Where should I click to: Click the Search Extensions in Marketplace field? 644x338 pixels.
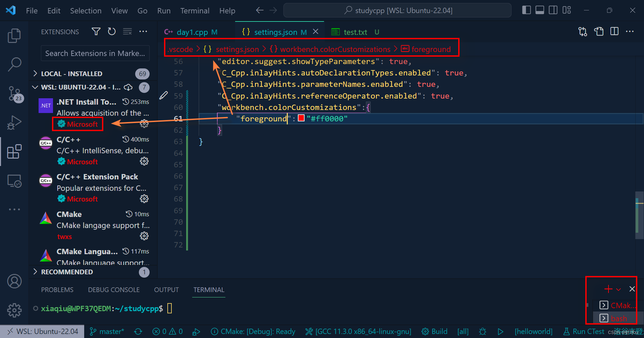tap(95, 53)
